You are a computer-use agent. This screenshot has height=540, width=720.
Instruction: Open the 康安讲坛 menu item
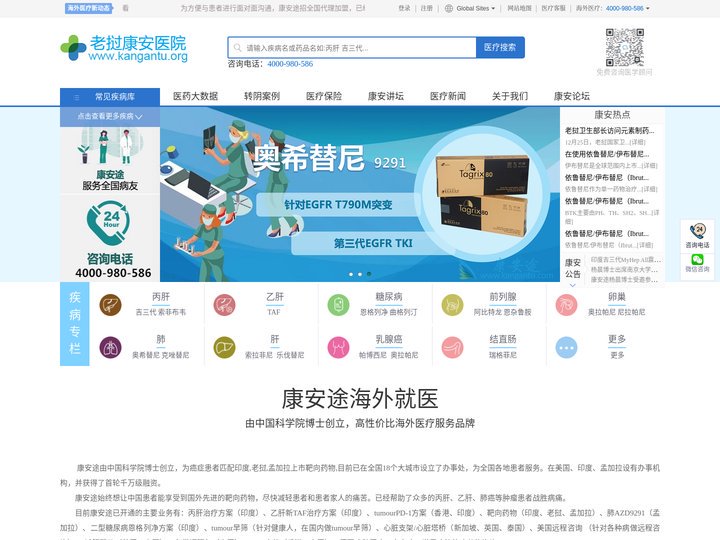[386, 96]
